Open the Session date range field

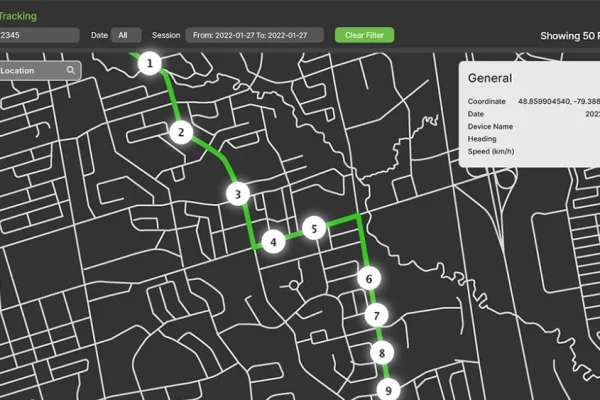click(x=254, y=35)
